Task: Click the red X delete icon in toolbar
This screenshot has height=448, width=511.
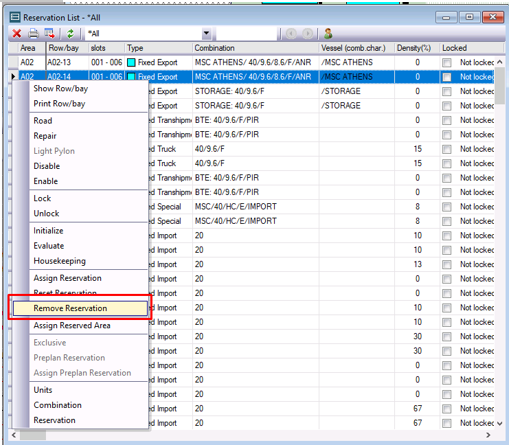Action: click(16, 33)
